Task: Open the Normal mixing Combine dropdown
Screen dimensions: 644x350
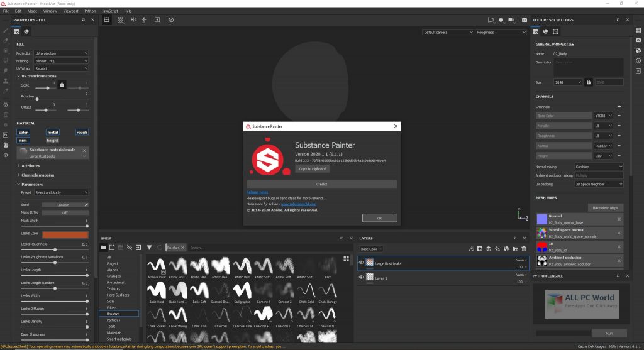Action: pyautogui.click(x=599, y=167)
